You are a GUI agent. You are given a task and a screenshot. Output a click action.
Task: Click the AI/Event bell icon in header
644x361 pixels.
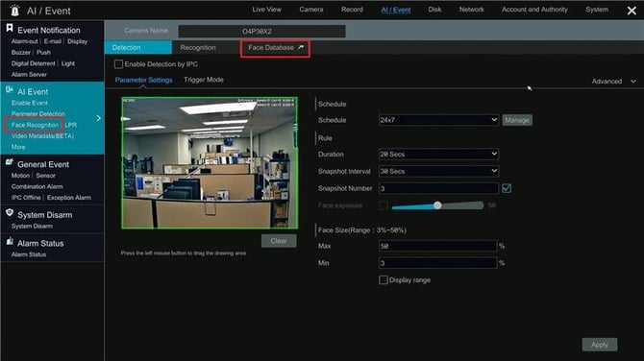(x=15, y=11)
